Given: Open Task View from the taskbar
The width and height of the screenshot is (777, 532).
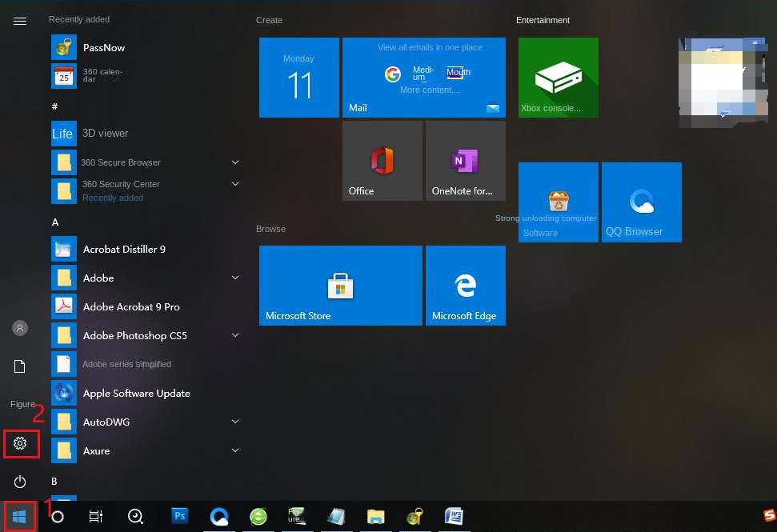Looking at the screenshot, I should tap(96, 517).
